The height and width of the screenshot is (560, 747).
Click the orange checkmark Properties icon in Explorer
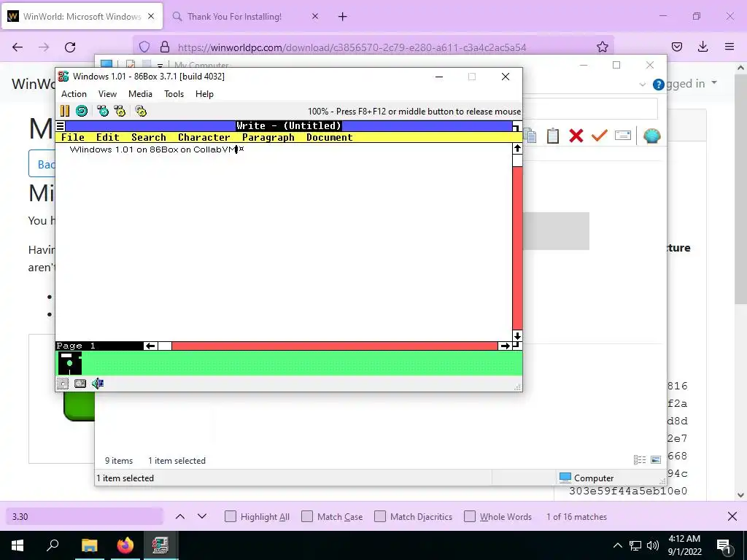pos(600,136)
